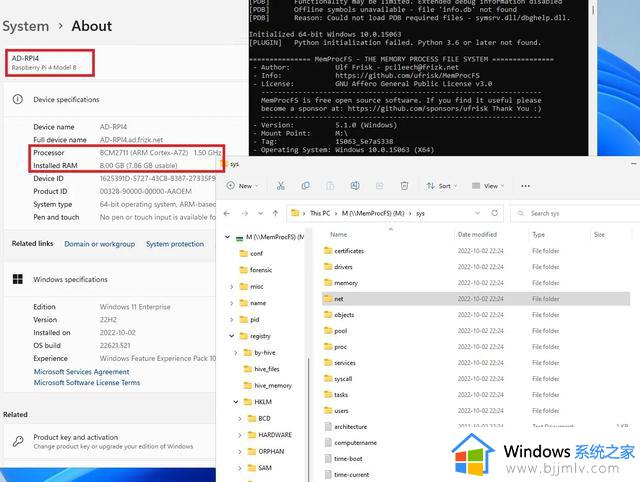640x482 pixels.
Task: Select the users folder row
Action: 476,411
